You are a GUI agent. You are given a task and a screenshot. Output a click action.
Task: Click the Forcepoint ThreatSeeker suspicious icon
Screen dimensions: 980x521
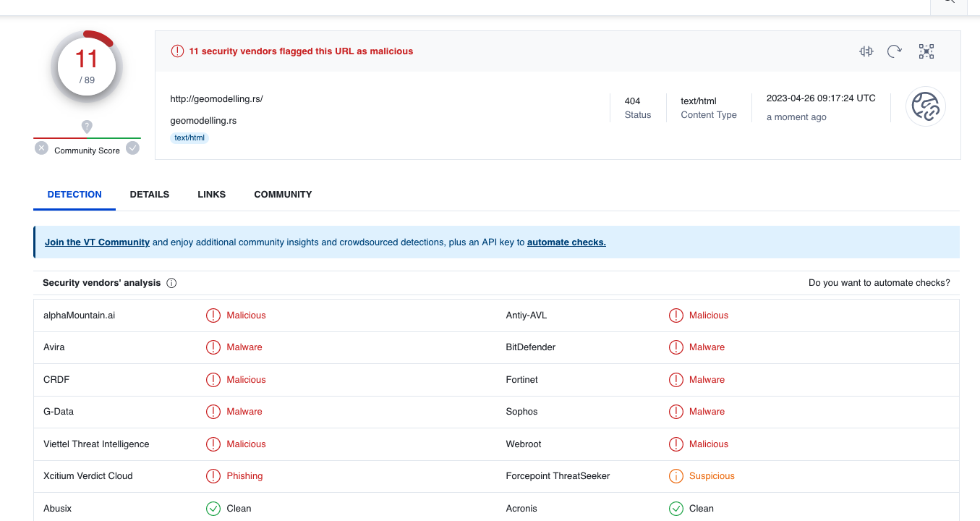676,476
